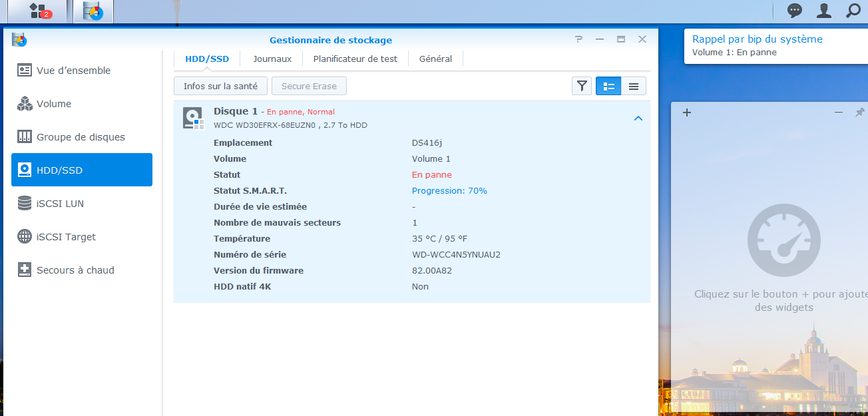Click the Progression: 70% S.M.A.R.T. status

[x=449, y=191]
